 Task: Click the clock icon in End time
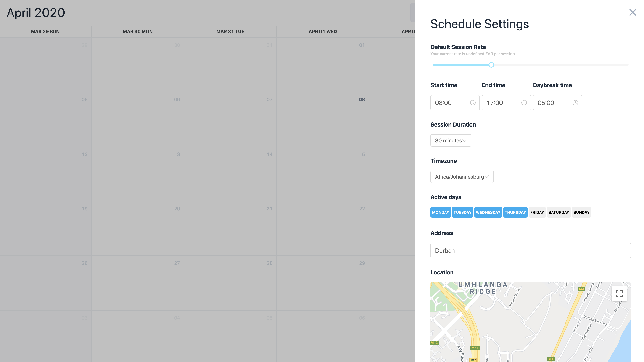pyautogui.click(x=524, y=103)
